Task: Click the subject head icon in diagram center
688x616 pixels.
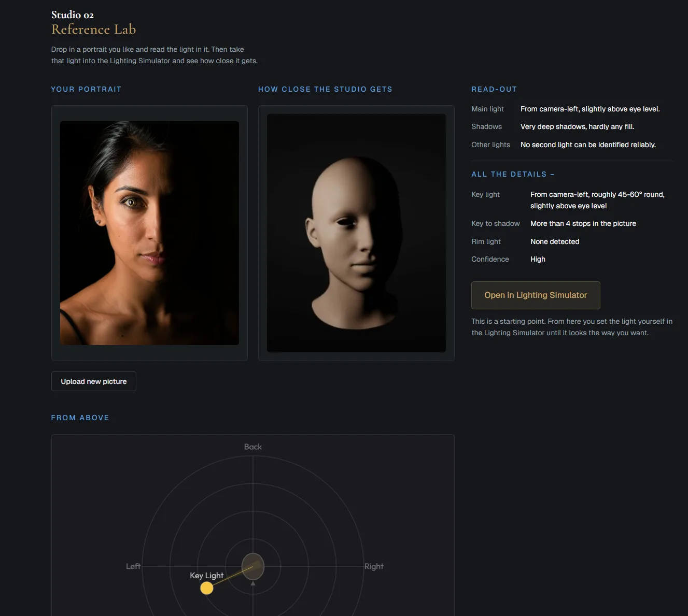Action: point(253,566)
